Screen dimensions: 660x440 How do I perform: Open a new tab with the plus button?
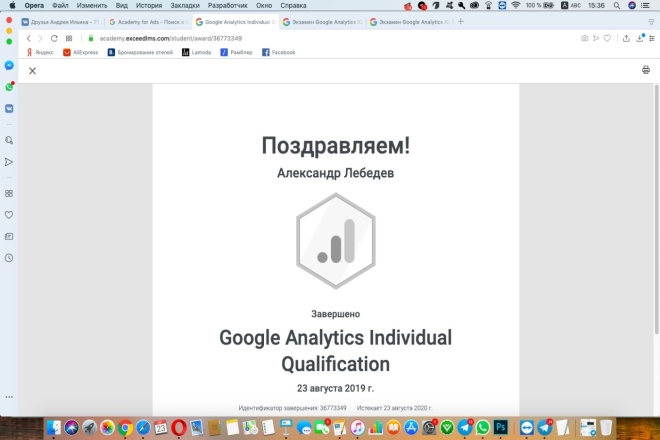(x=460, y=21)
